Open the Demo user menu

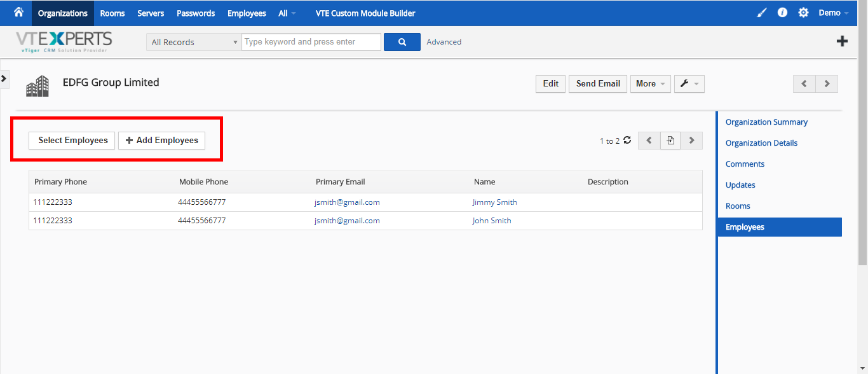click(x=833, y=13)
